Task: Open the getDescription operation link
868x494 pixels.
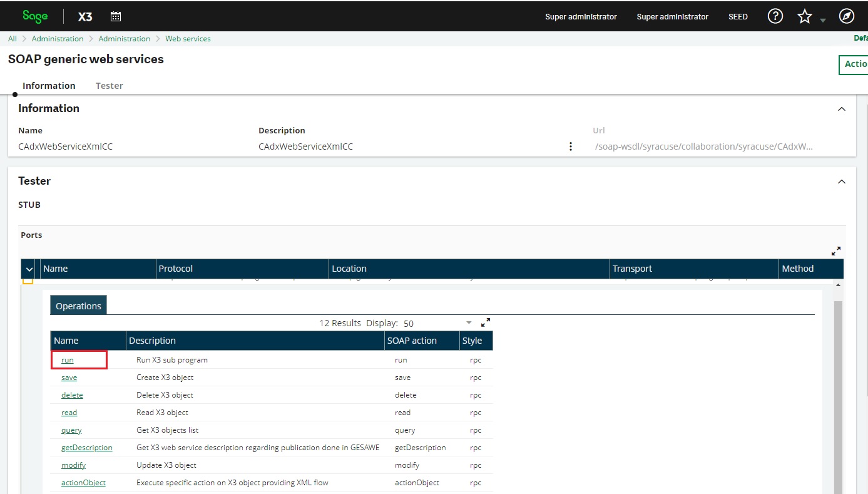Action: coord(86,448)
